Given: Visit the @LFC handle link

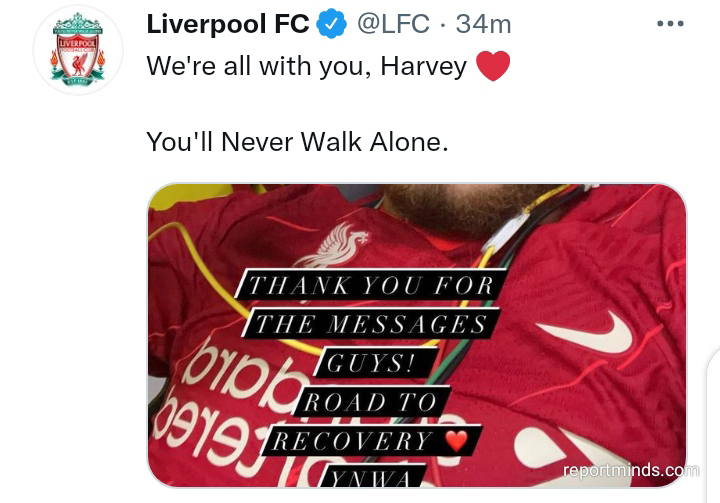Looking at the screenshot, I should point(394,24).
